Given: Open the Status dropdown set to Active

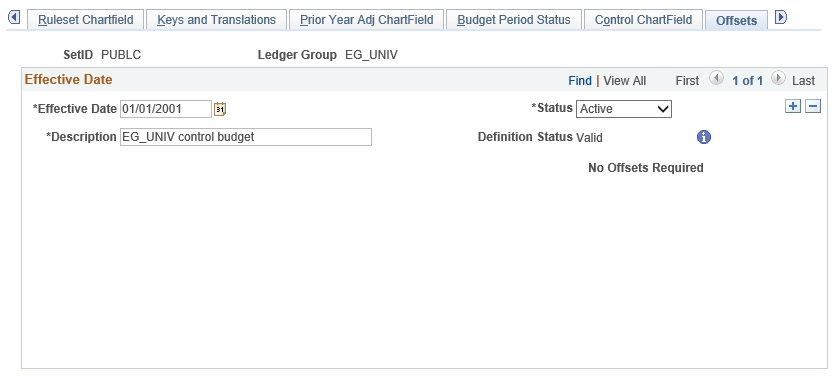Looking at the screenshot, I should tap(624, 109).
